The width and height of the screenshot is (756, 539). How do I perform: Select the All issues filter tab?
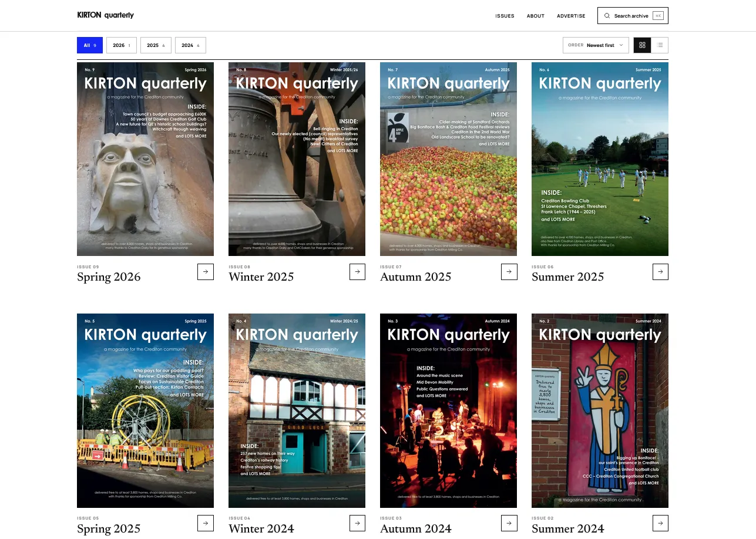pyautogui.click(x=90, y=45)
